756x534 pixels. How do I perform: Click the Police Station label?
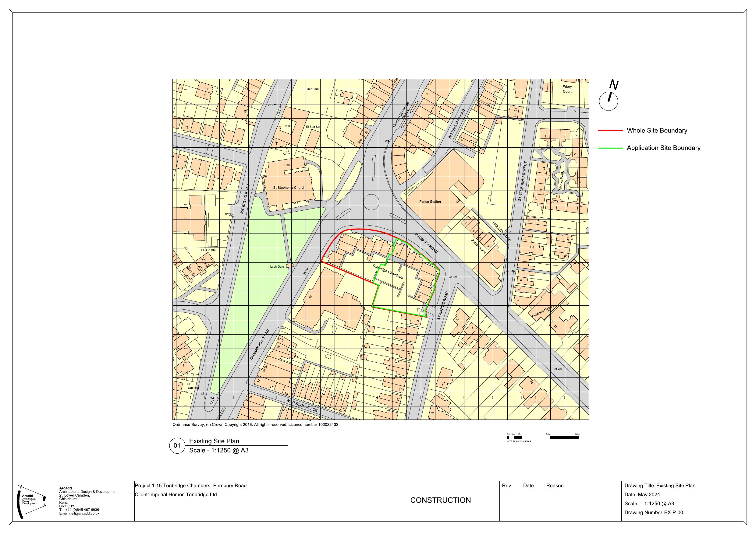pos(430,202)
